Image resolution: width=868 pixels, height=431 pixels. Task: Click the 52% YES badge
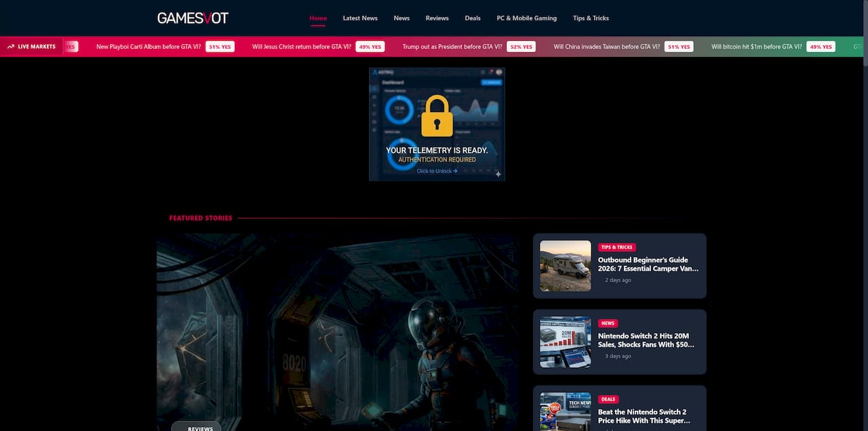coord(521,47)
